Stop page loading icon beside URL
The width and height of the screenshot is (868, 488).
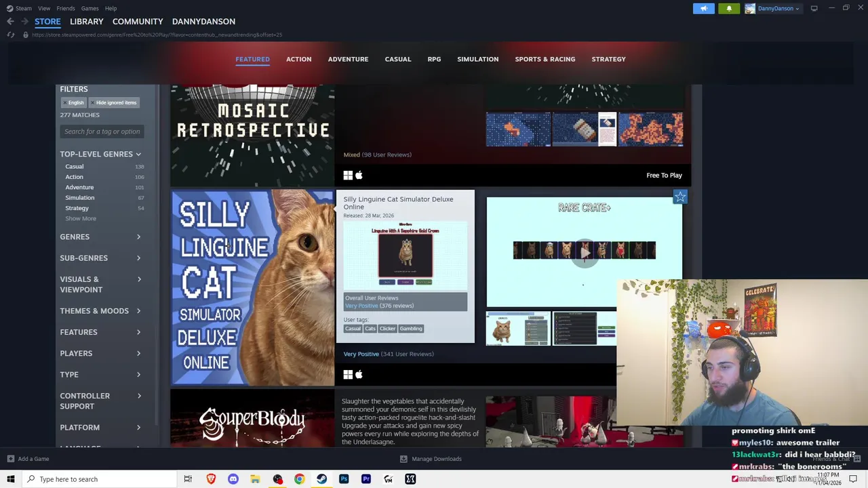[10, 35]
